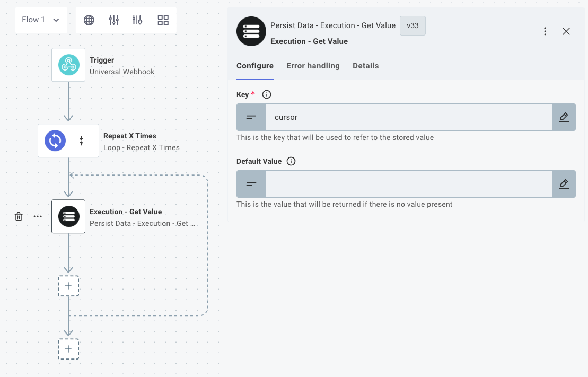Toggle the input type on the Key field

251,117
